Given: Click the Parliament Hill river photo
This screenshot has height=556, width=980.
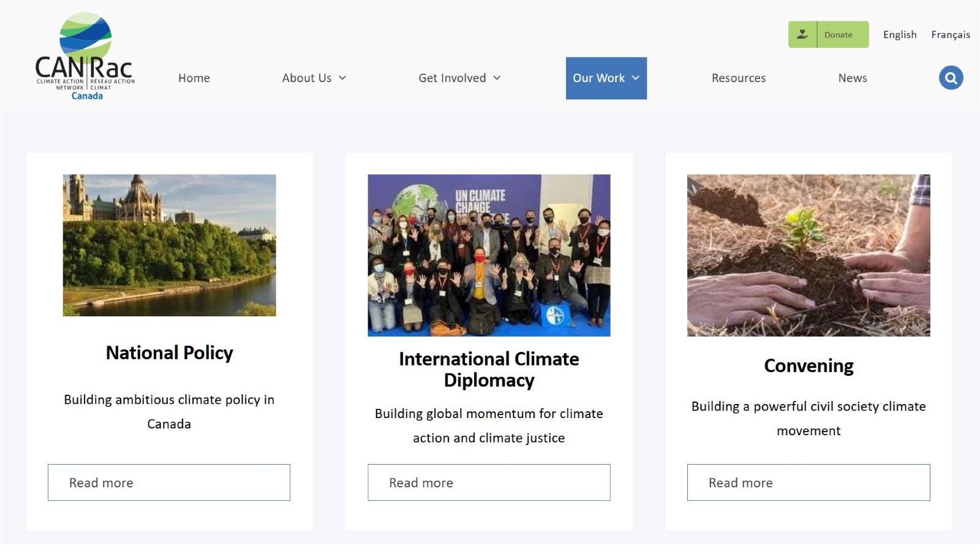Looking at the screenshot, I should [169, 245].
